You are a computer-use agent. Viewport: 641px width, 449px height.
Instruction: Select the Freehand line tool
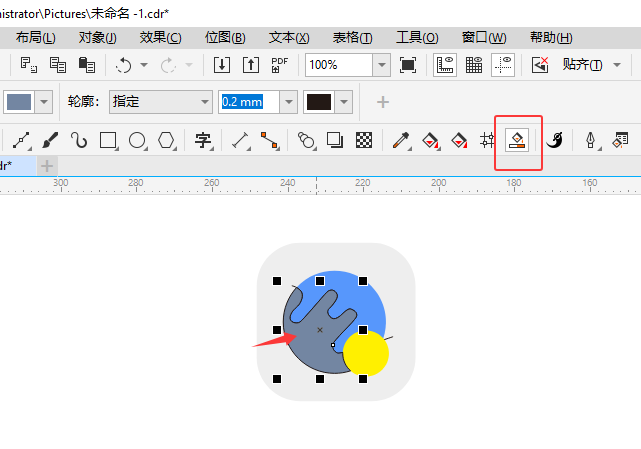(21, 140)
